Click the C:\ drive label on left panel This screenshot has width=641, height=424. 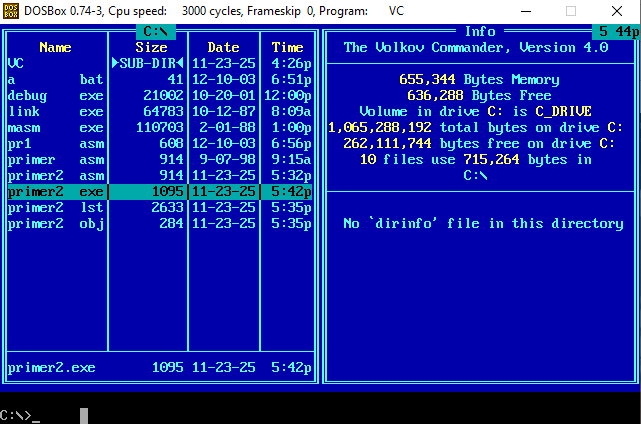[156, 31]
